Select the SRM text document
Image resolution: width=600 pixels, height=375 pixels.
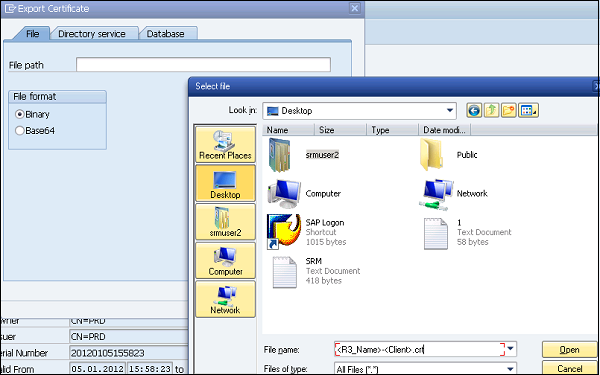[x=316, y=271]
